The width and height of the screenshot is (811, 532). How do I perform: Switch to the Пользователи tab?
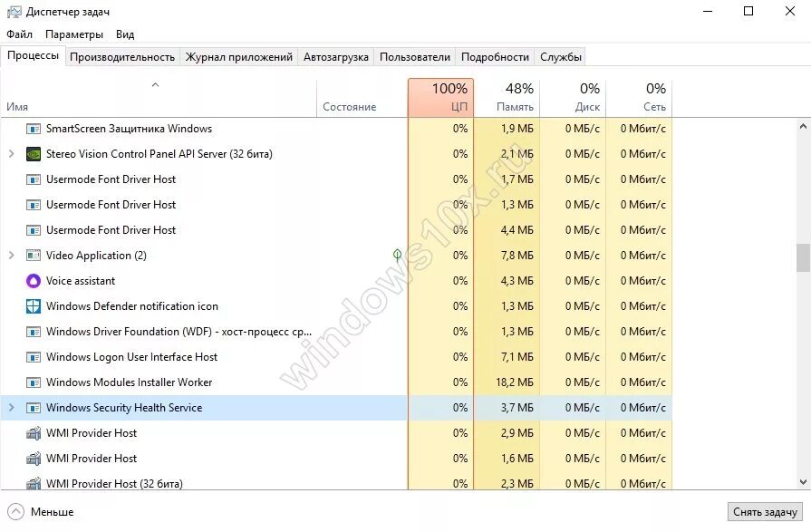tap(415, 57)
